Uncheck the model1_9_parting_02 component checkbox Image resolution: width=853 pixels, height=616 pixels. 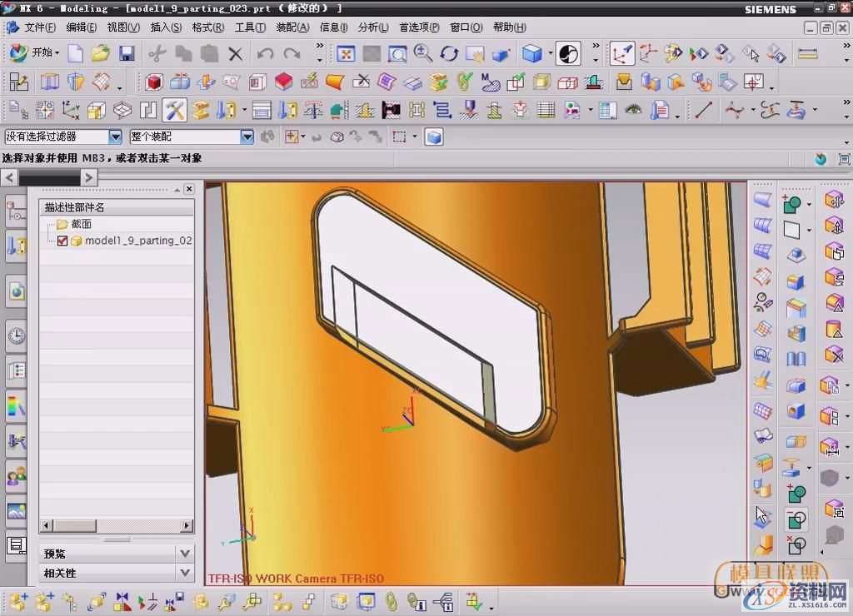62,241
